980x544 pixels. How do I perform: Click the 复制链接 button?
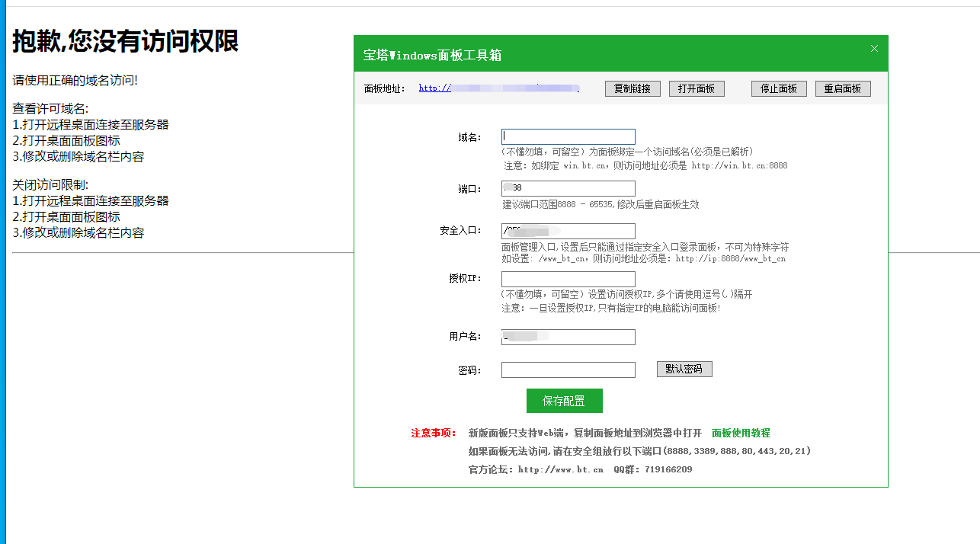[x=633, y=89]
